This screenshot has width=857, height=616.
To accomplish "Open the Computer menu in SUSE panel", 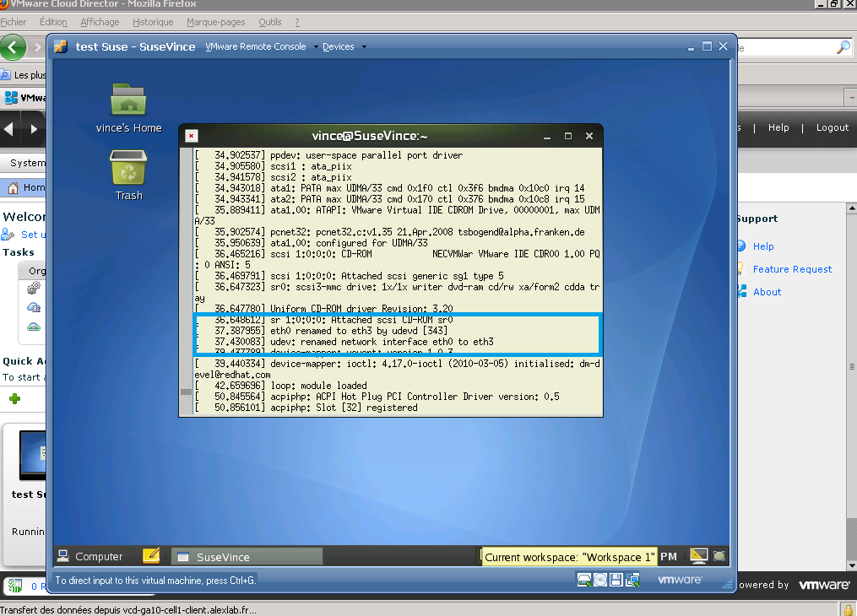I will (90, 556).
